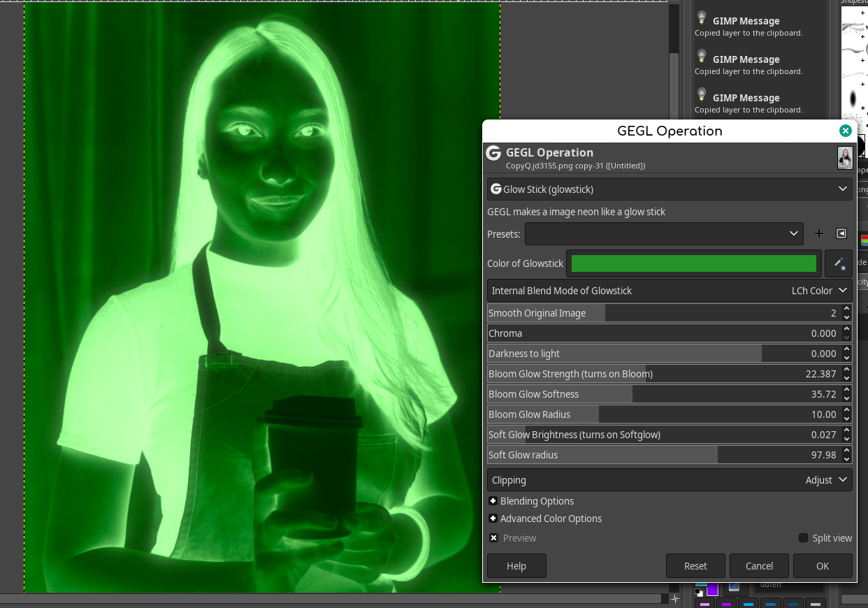Screen dimensions: 868x608
Task: Click the purple foreground color swatch
Action: [712, 589]
